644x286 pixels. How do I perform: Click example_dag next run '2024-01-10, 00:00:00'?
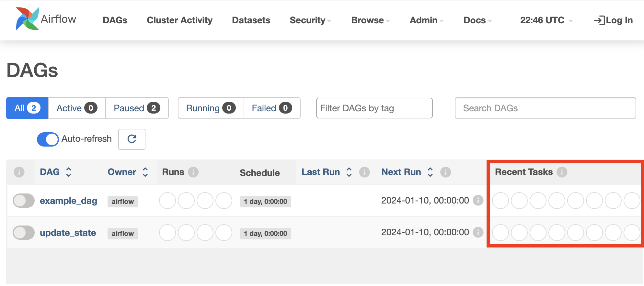[425, 201]
